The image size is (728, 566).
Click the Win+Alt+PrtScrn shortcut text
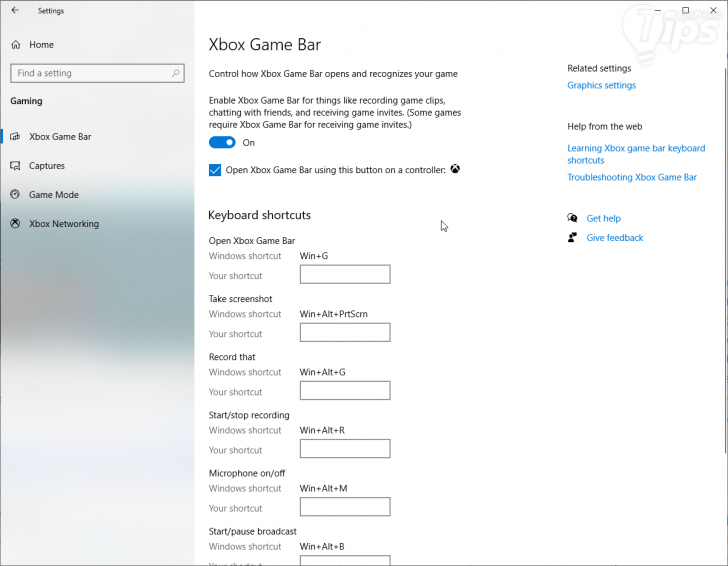tap(333, 314)
